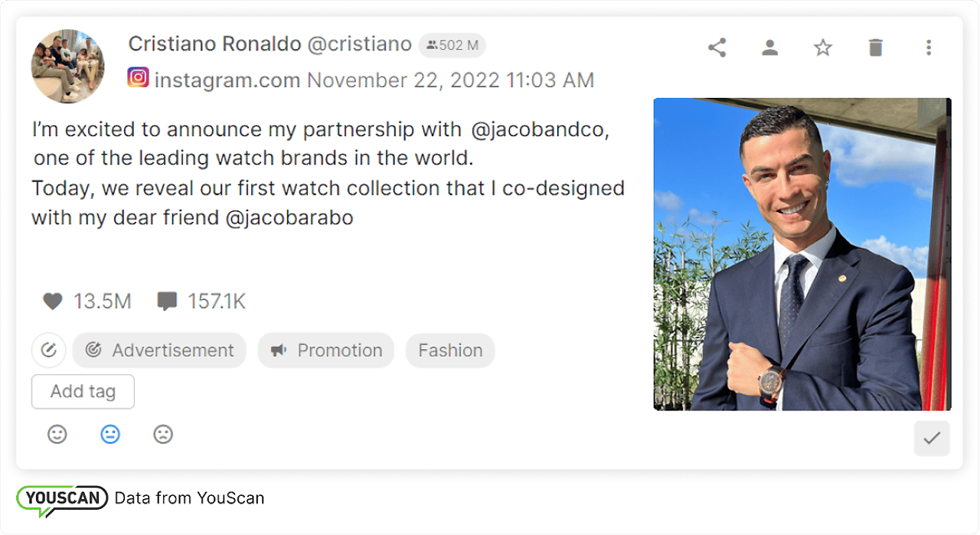This screenshot has width=980, height=535.
Task: Mark mention as processed with the checkmark
Action: pyautogui.click(x=932, y=439)
